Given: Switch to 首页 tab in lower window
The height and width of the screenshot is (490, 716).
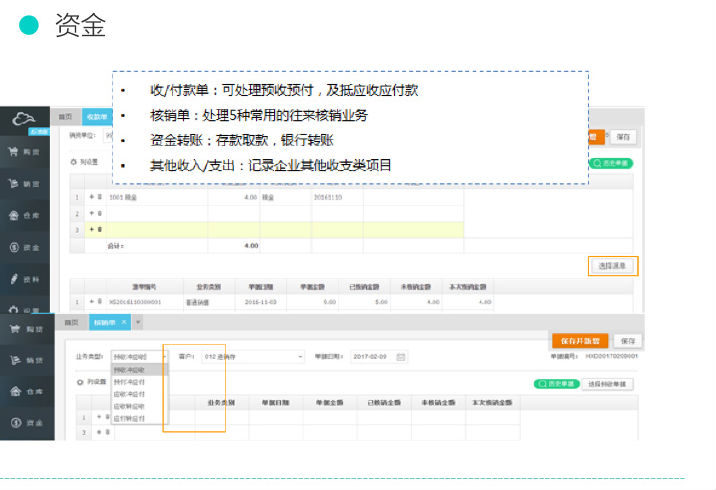Looking at the screenshot, I should [71, 322].
